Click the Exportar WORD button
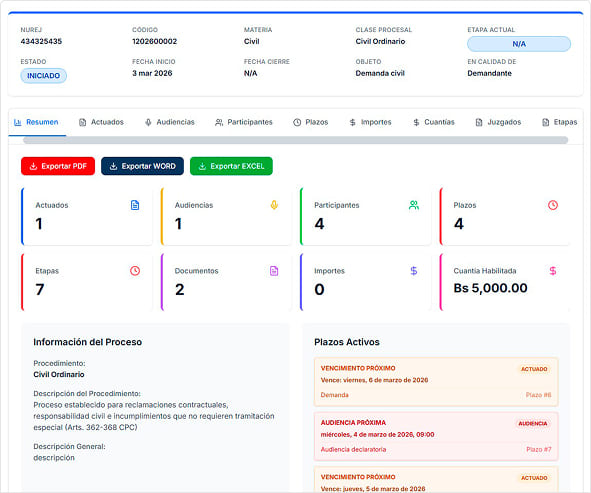Screen dimensions: 591x493 142,166
